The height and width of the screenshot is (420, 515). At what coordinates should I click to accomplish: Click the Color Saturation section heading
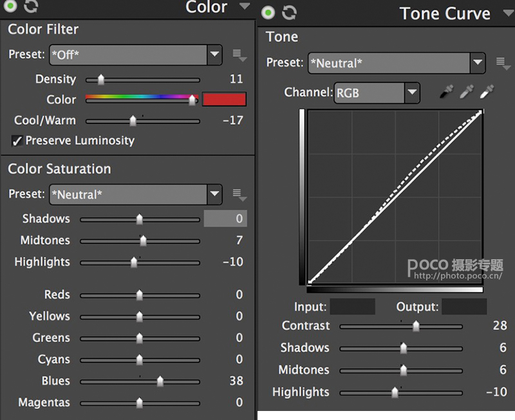[59, 169]
